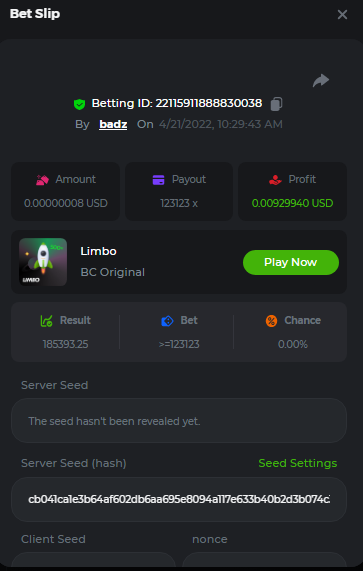Close the Bet Slip panel
The height and width of the screenshot is (571, 363).
point(342,15)
